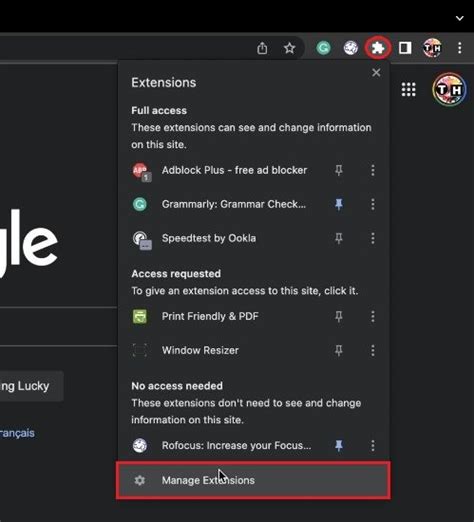Pin Window Resizer to toolbar
Screen dimensions: 474x522
(339, 350)
